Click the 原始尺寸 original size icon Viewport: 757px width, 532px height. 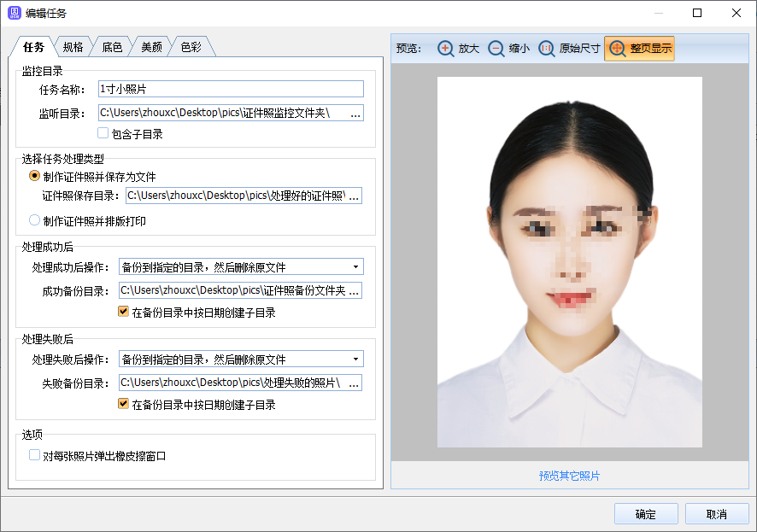click(546, 48)
